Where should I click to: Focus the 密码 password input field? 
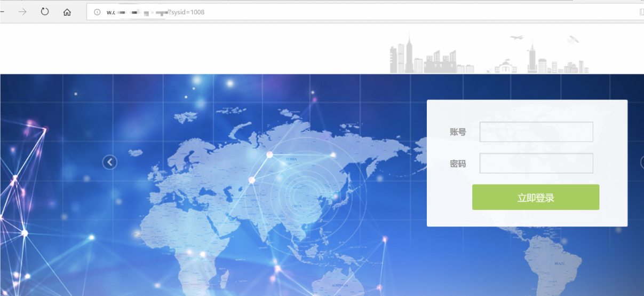pyautogui.click(x=536, y=163)
